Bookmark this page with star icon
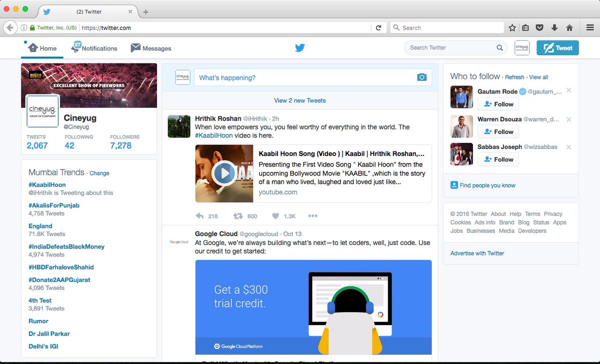This screenshot has height=364, width=600. (512, 28)
